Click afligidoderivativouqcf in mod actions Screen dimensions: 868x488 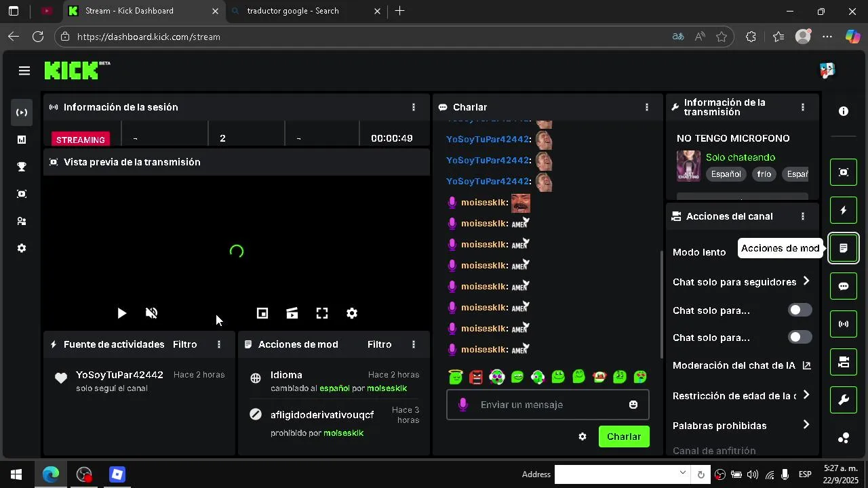[322, 415]
